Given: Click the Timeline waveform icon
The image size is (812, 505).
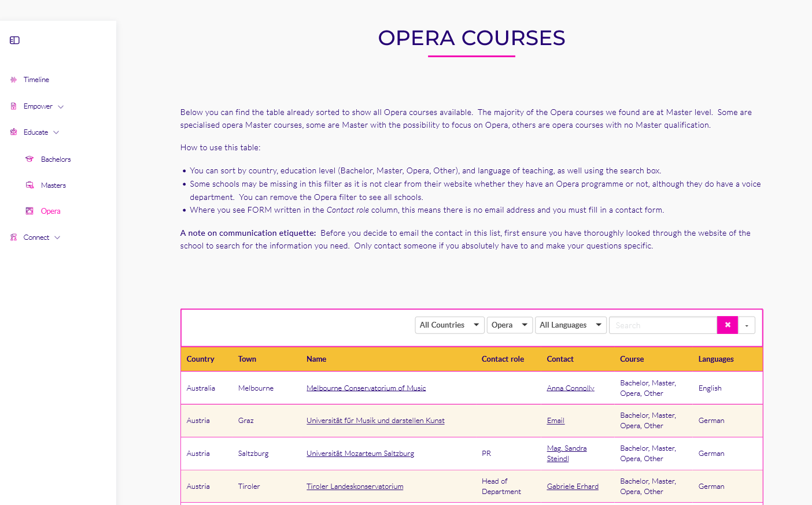Looking at the screenshot, I should [13, 80].
